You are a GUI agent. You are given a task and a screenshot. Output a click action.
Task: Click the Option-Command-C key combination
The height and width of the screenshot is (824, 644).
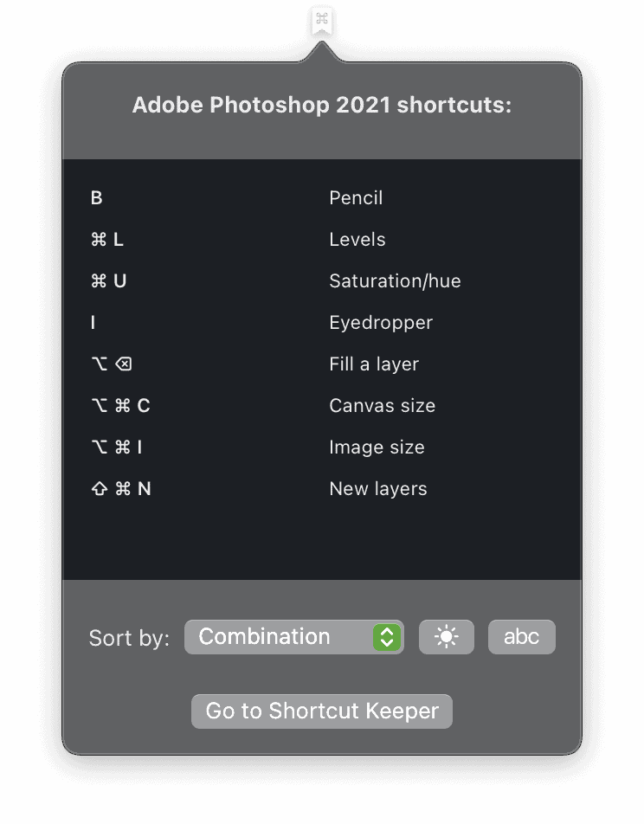point(120,405)
